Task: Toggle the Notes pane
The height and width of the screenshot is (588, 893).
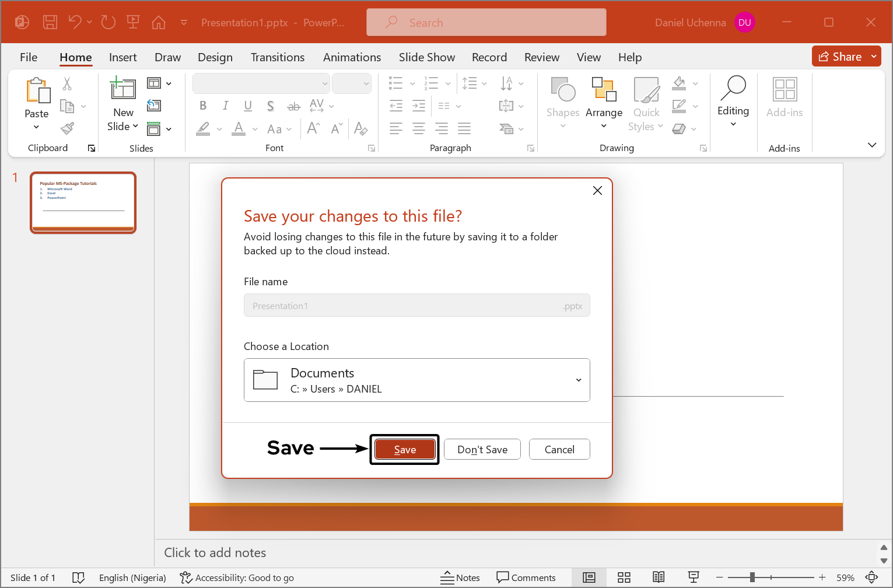Action: point(460,577)
